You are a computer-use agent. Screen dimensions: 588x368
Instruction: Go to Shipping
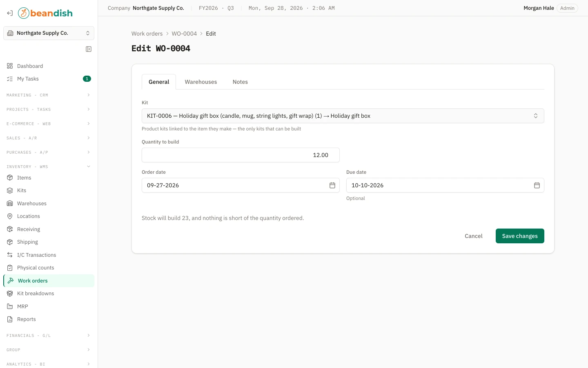[49, 242]
